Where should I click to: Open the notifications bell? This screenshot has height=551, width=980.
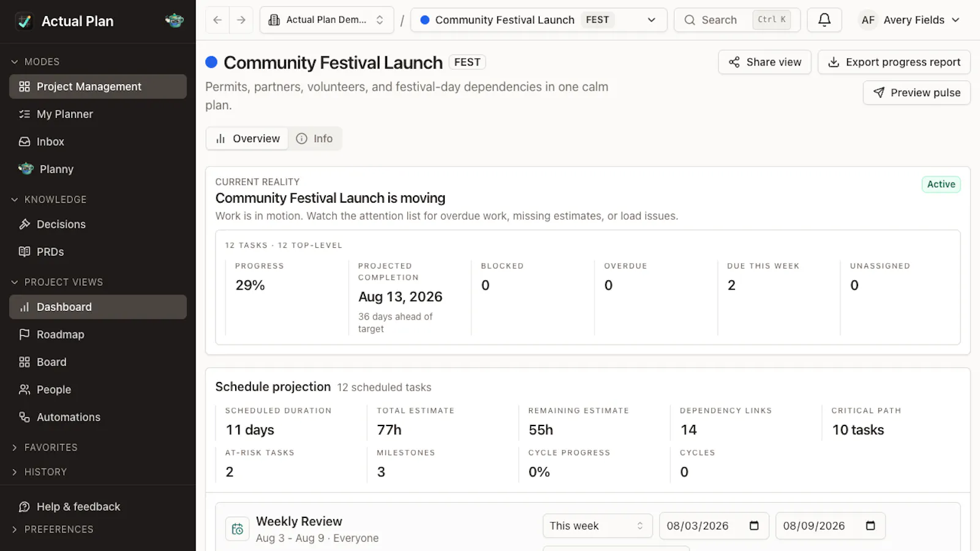[x=824, y=20]
